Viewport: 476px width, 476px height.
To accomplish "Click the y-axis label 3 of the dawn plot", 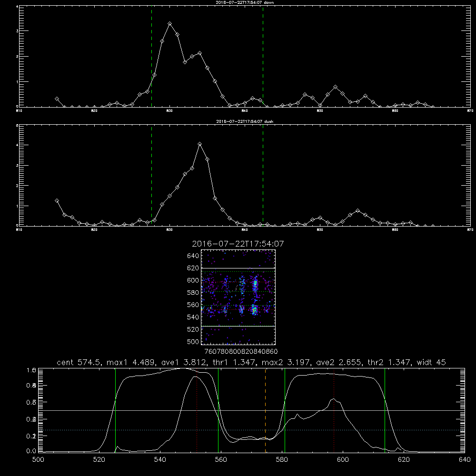I will pyautogui.click(x=17, y=31).
